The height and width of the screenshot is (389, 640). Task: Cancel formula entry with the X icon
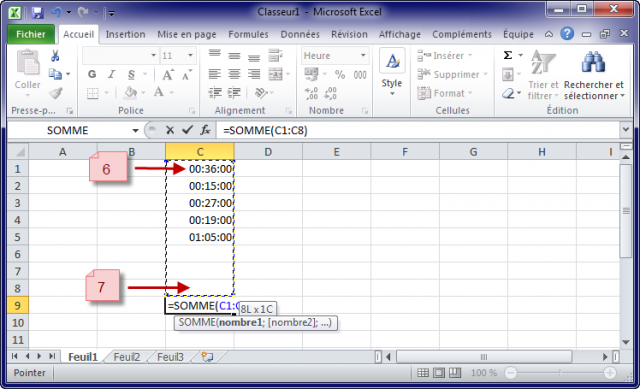tap(170, 130)
